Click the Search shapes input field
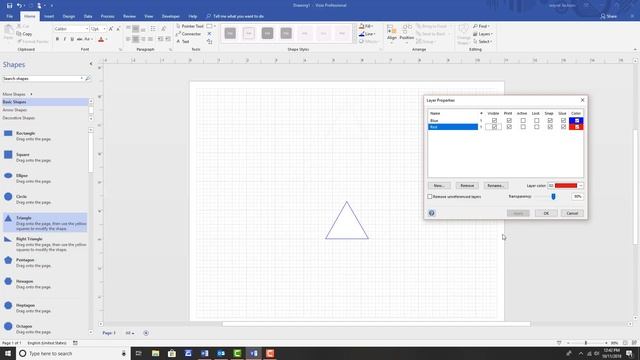640x360 pixels. tap(42, 78)
